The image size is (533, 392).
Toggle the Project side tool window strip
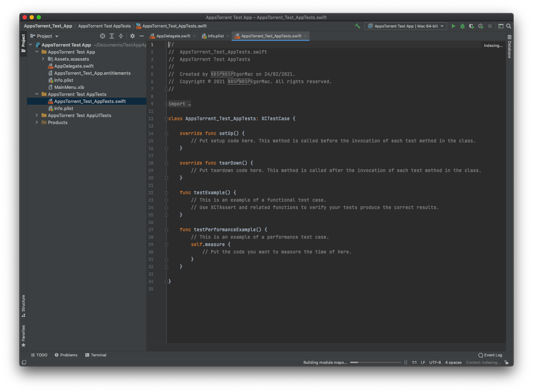24,43
